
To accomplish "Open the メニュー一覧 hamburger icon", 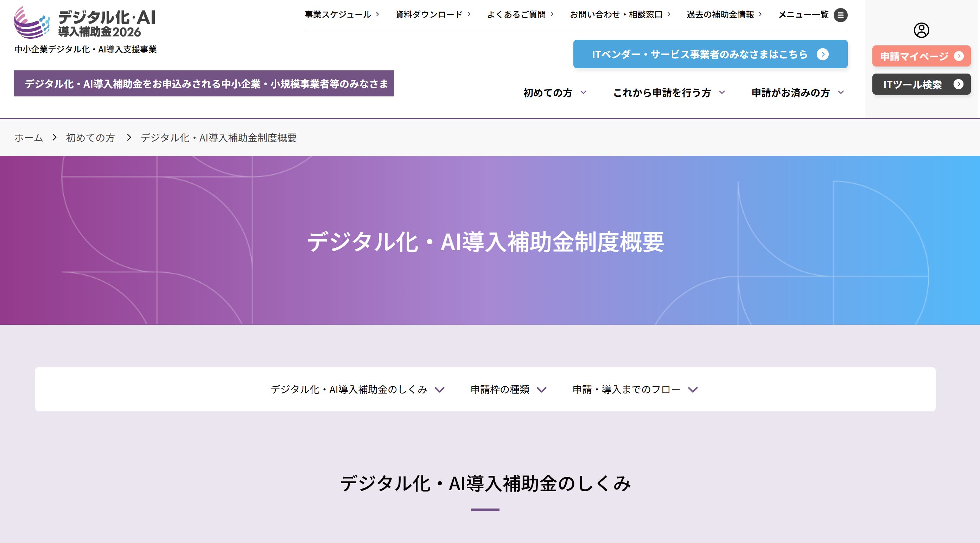I will (x=840, y=15).
